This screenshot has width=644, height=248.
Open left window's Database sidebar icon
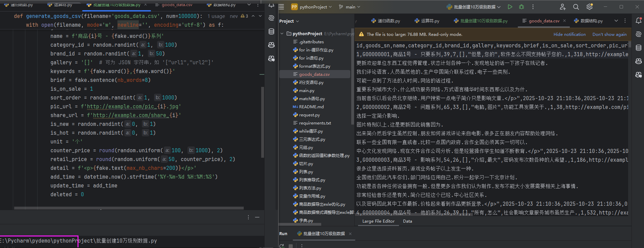pos(271,31)
